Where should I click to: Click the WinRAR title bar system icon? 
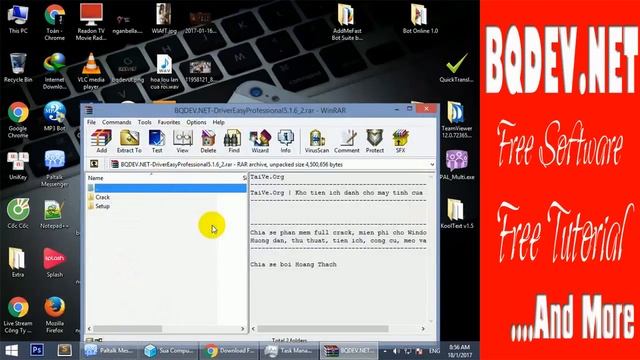point(89,110)
